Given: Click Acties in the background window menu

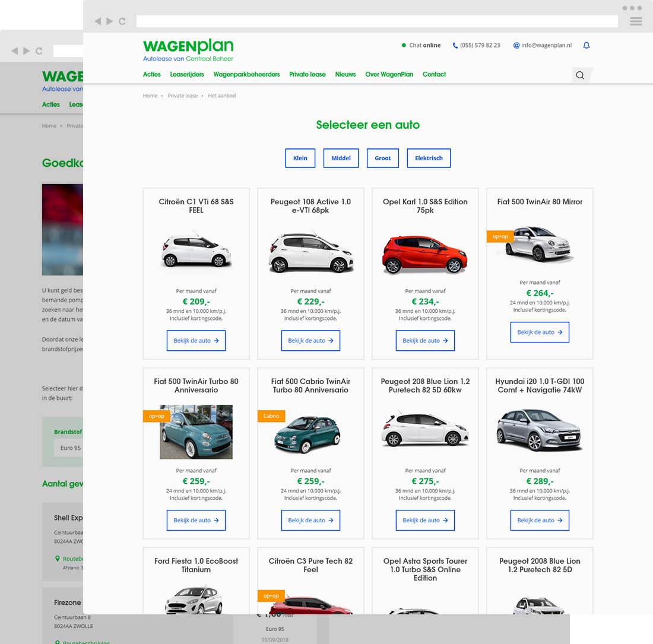Looking at the screenshot, I should [x=51, y=104].
